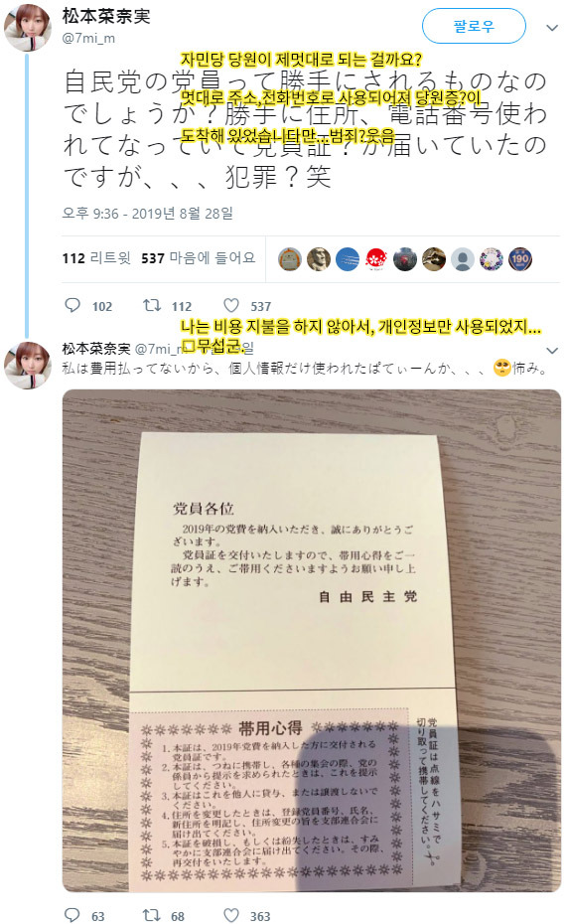Open the blue circular liker avatar
The height and width of the screenshot is (924, 567).
coord(348,259)
